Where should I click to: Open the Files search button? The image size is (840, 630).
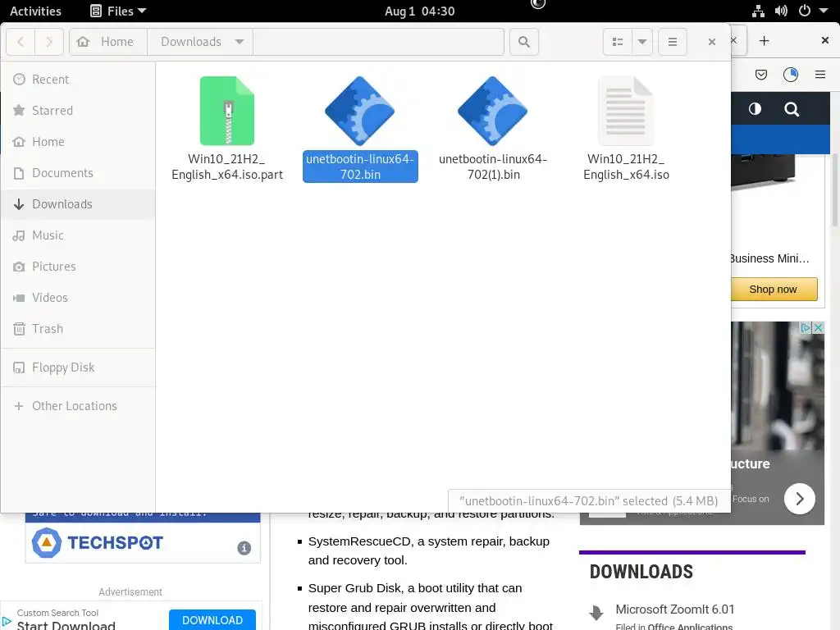coord(524,42)
